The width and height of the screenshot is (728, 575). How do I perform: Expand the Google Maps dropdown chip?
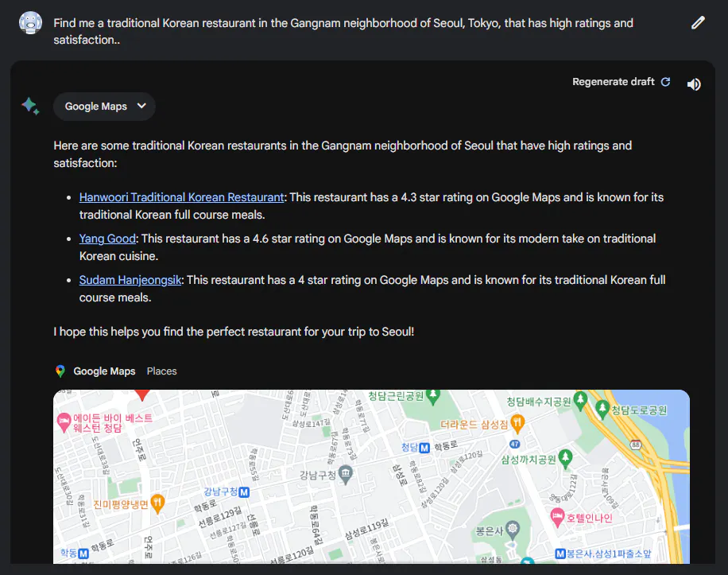point(104,107)
